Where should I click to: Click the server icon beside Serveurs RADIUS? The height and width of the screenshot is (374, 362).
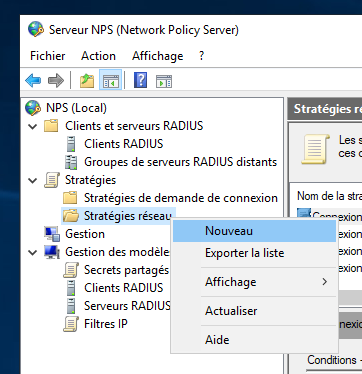tap(71, 306)
